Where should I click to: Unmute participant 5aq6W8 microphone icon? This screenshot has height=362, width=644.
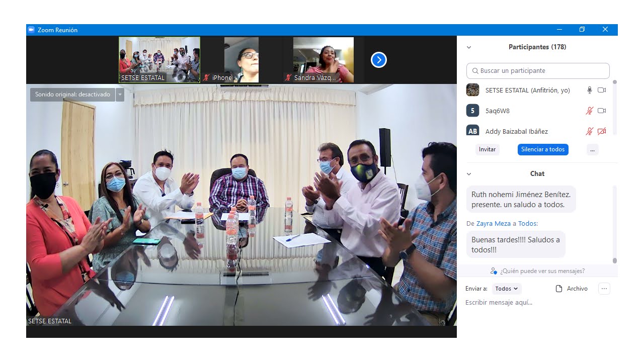tap(590, 111)
